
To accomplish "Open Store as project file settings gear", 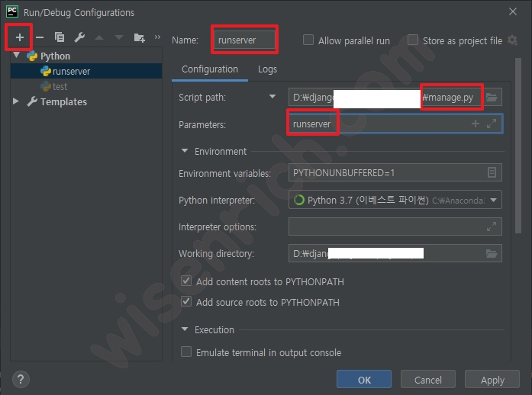I will point(512,40).
